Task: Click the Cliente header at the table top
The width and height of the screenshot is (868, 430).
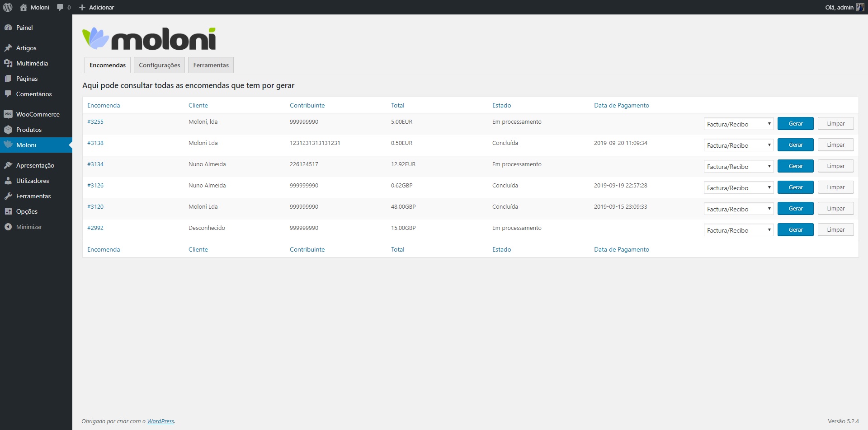Action: click(198, 105)
